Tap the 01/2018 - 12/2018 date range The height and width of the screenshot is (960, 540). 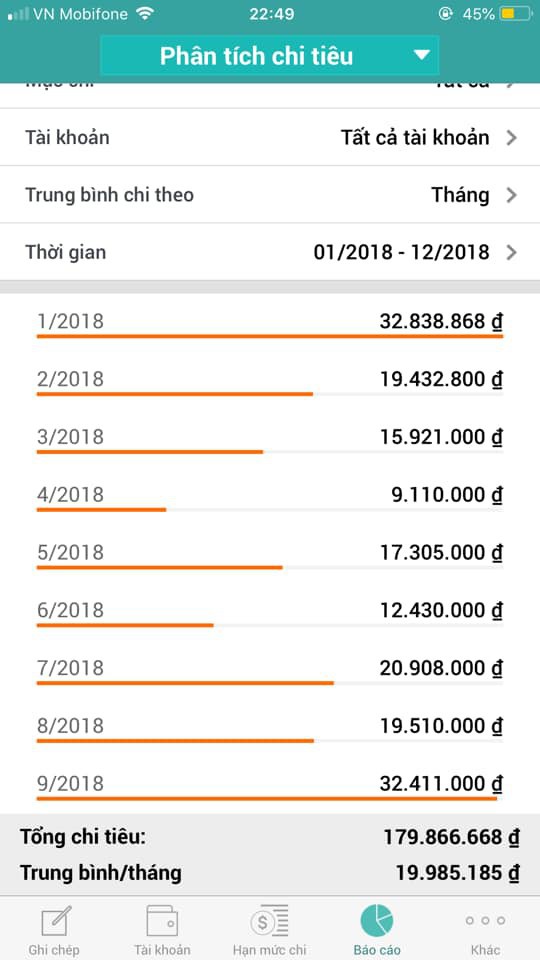click(x=402, y=252)
